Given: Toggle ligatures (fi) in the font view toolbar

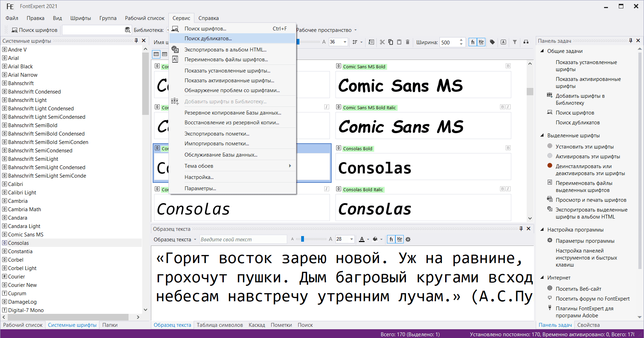Looking at the screenshot, I should (x=473, y=42).
